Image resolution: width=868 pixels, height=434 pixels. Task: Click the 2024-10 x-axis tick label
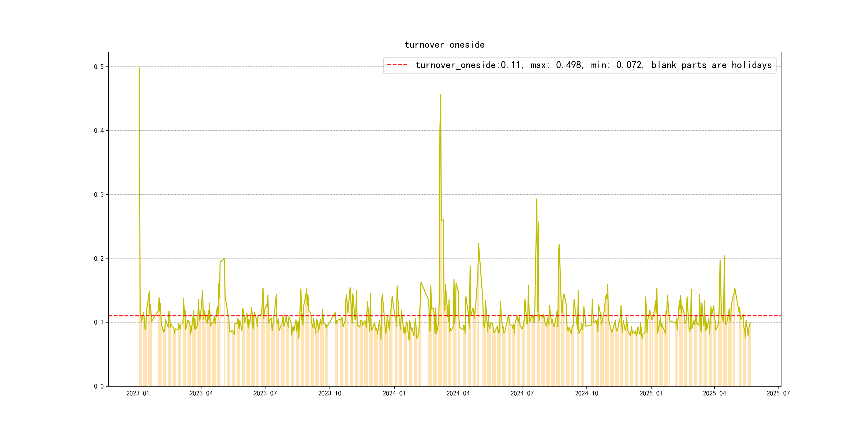click(x=587, y=394)
